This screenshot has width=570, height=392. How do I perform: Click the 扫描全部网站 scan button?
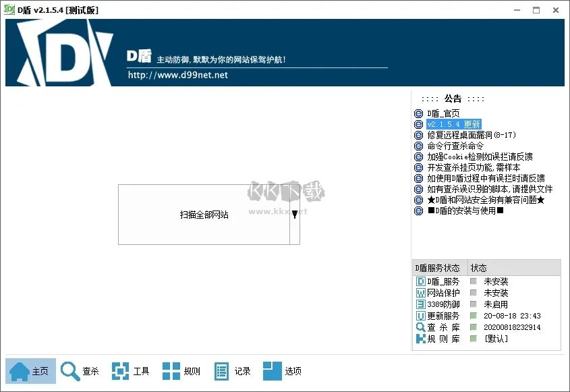pyautogui.click(x=204, y=214)
